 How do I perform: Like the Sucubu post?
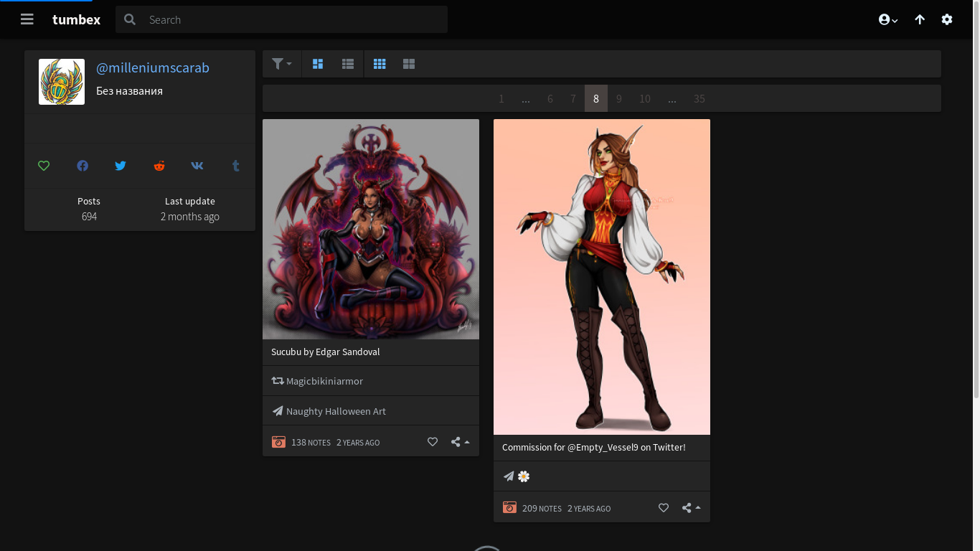(433, 442)
